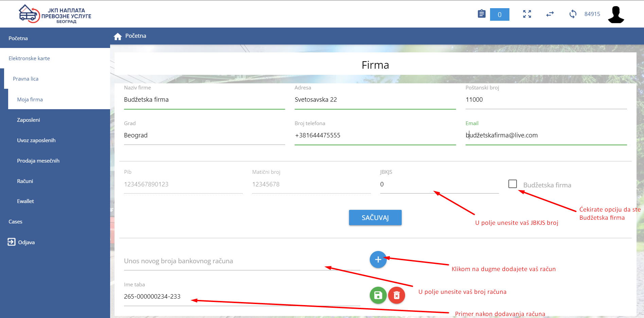Collapse Pravna lica submenu
This screenshot has width=644, height=318.
pyautogui.click(x=26, y=79)
